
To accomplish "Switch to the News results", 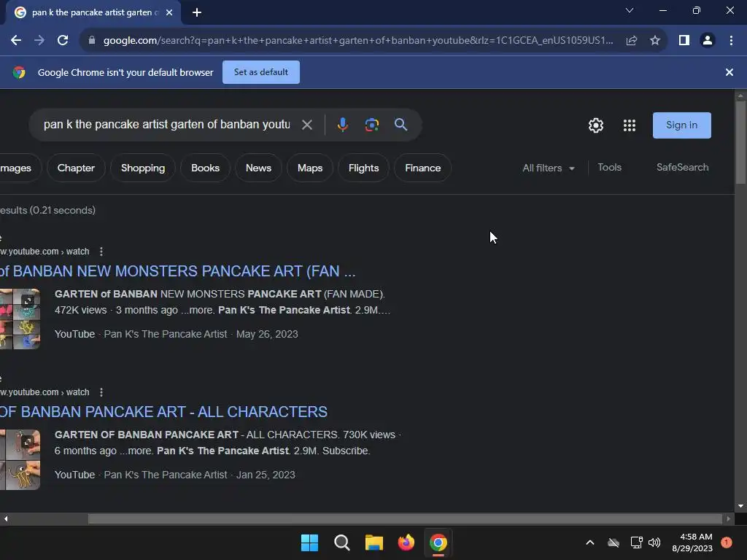I will pyautogui.click(x=259, y=168).
